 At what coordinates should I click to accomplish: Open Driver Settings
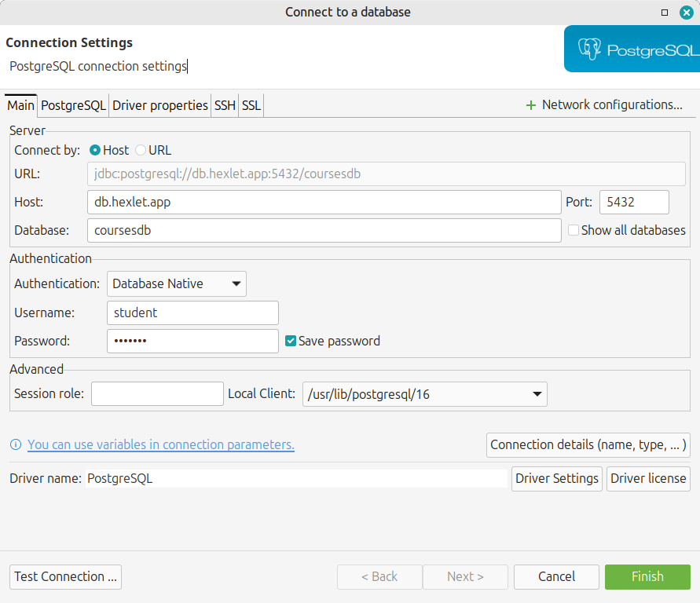pos(557,478)
